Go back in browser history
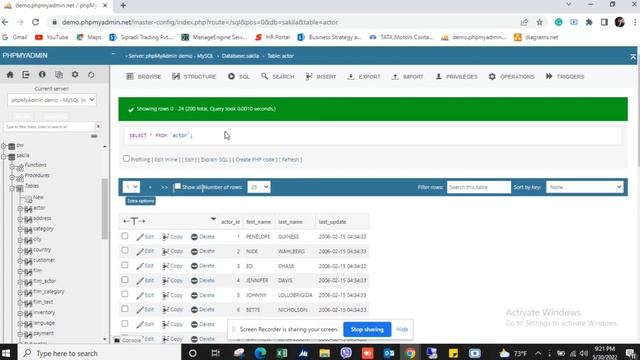Viewport: 640px width, 360px height. [5, 22]
